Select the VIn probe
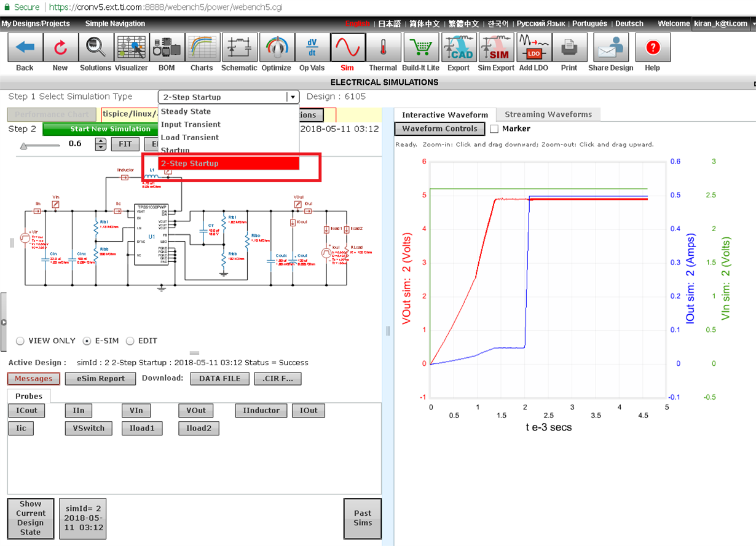The height and width of the screenshot is (546, 756). 136,411
